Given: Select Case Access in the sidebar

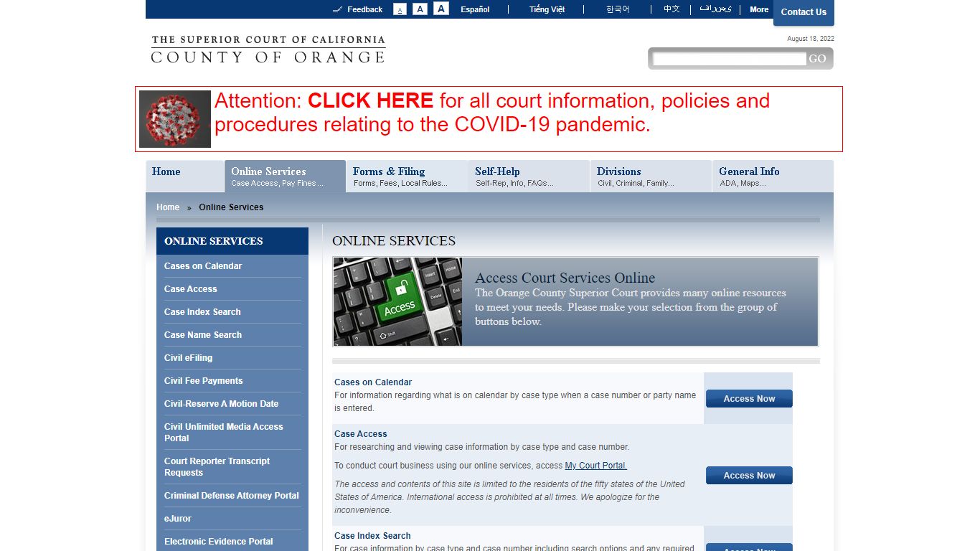Looking at the screenshot, I should [190, 289].
